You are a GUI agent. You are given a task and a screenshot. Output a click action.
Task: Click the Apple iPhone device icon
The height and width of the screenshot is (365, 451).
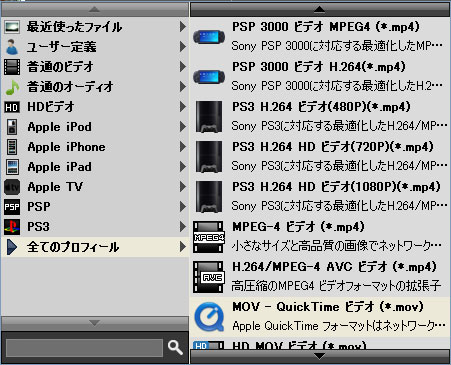(x=12, y=147)
